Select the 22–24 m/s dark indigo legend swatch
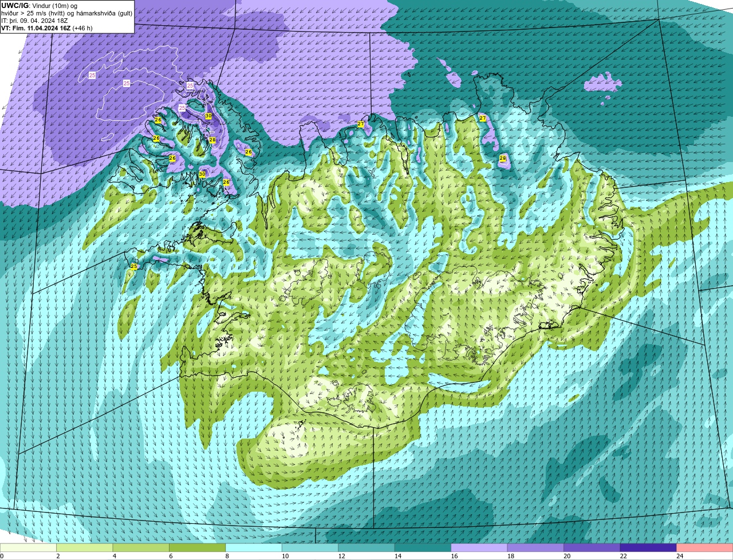Viewport: 733px width, 560px height. pos(648,548)
